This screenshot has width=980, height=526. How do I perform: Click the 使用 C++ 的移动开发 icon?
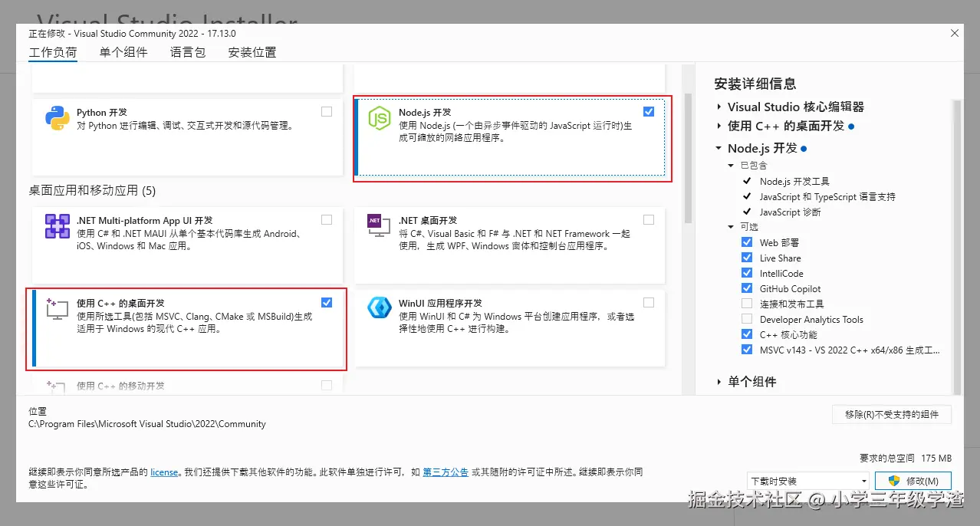(x=57, y=386)
